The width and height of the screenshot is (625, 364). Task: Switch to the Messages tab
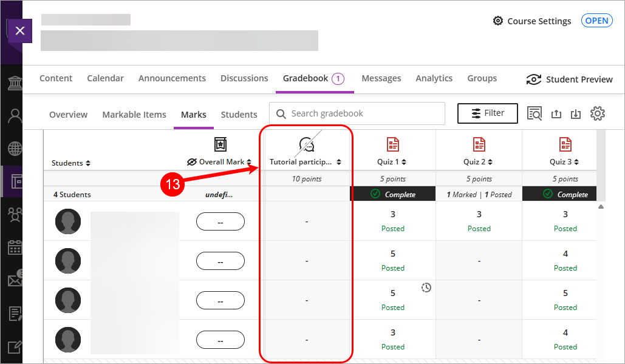(381, 78)
